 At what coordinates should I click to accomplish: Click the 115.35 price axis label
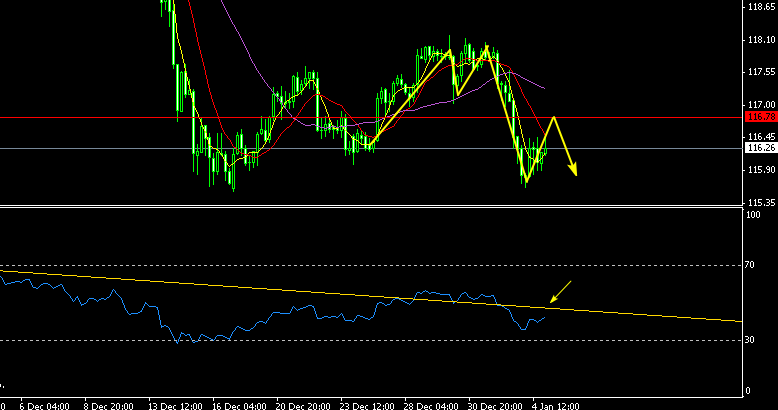[762, 203]
